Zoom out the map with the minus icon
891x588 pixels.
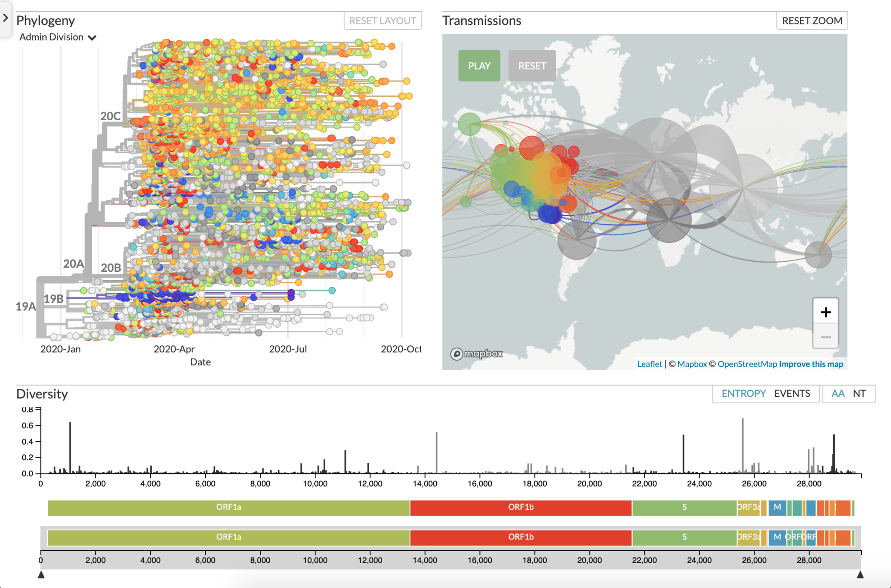tap(825, 337)
